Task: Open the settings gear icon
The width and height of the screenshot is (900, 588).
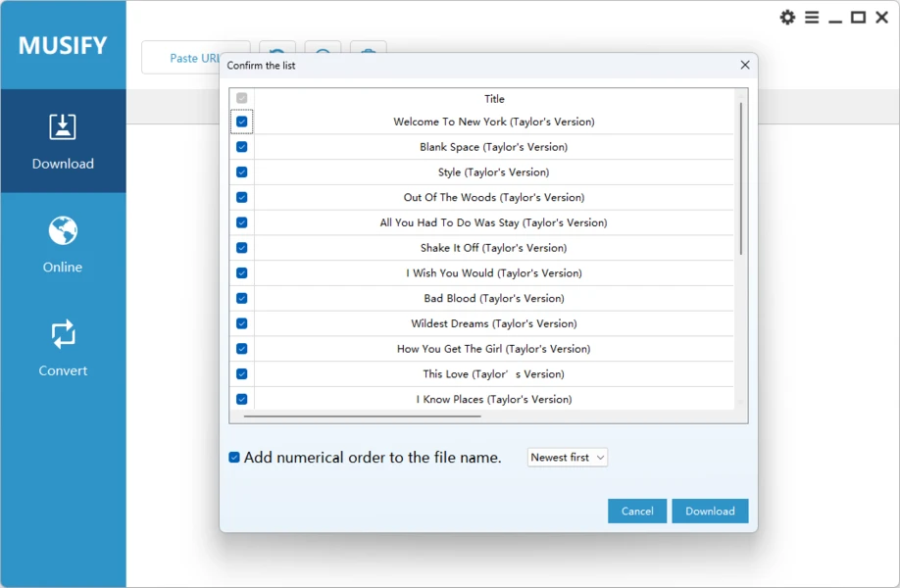Action: 787,18
